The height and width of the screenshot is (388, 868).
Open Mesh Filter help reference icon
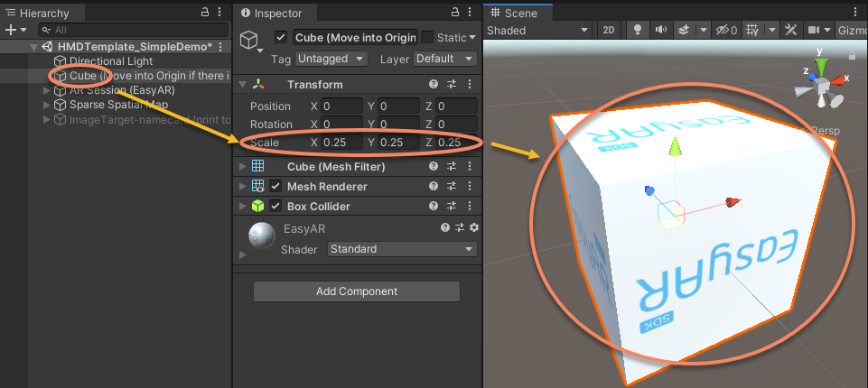coord(434,166)
